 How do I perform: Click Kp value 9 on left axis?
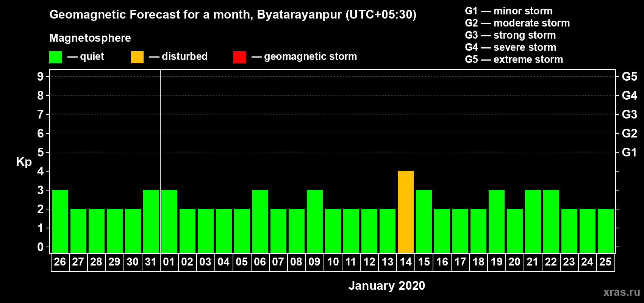pyautogui.click(x=41, y=77)
